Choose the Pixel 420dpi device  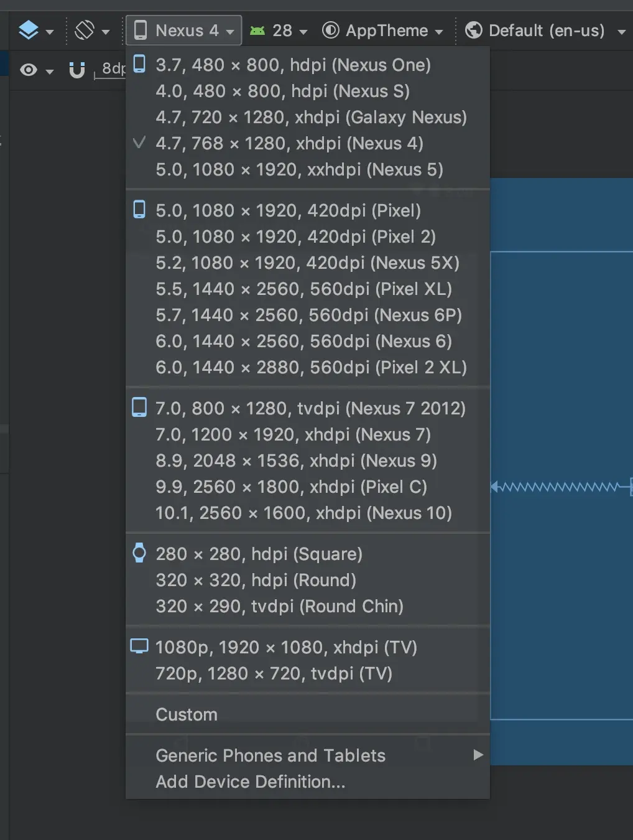308,210
